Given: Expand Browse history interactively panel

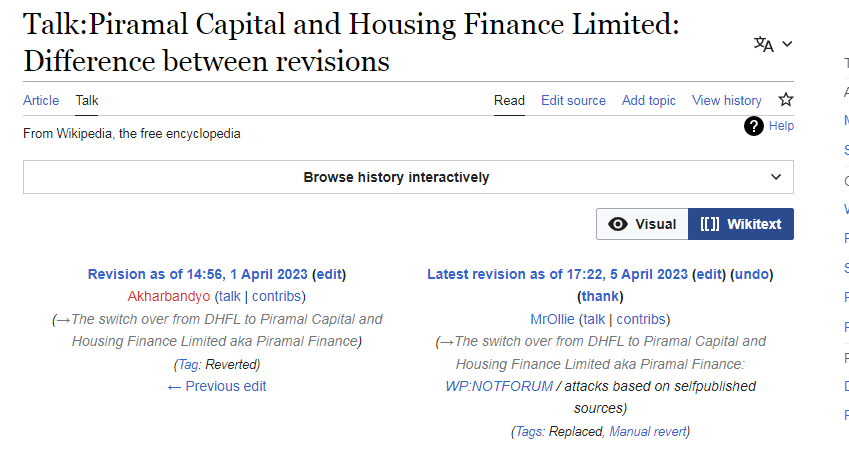Looking at the screenshot, I should point(408,177).
